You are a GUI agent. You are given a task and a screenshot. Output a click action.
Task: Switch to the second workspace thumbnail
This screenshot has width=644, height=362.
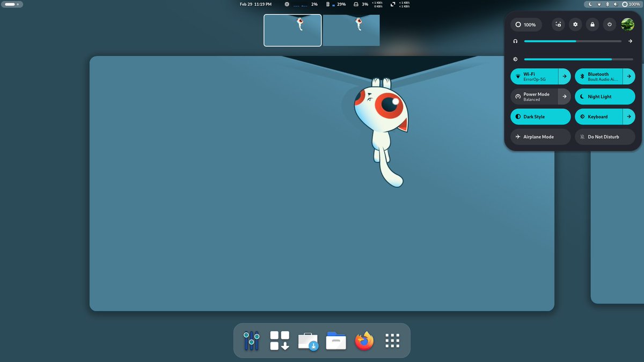[351, 30]
